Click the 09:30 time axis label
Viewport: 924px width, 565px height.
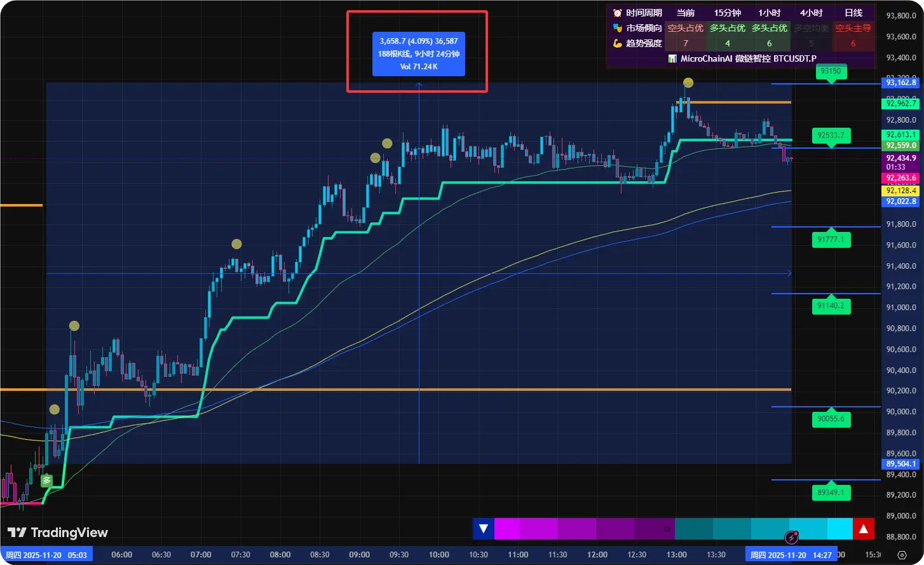(399, 555)
